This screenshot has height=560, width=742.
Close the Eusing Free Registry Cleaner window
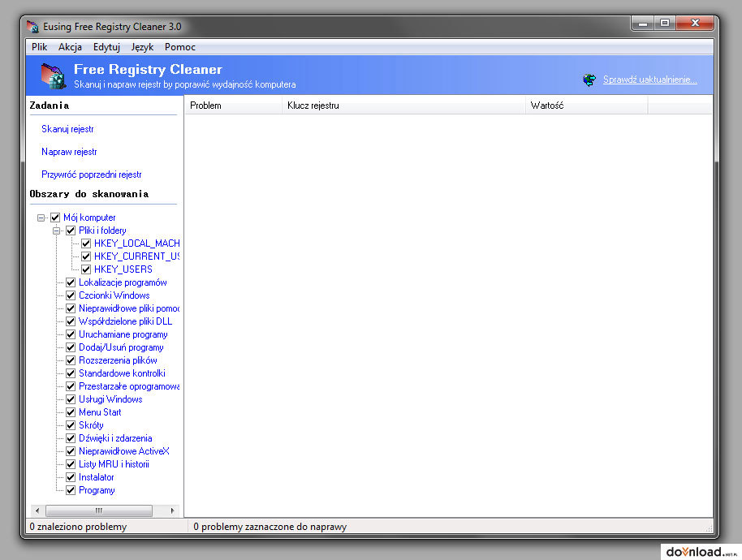click(695, 24)
